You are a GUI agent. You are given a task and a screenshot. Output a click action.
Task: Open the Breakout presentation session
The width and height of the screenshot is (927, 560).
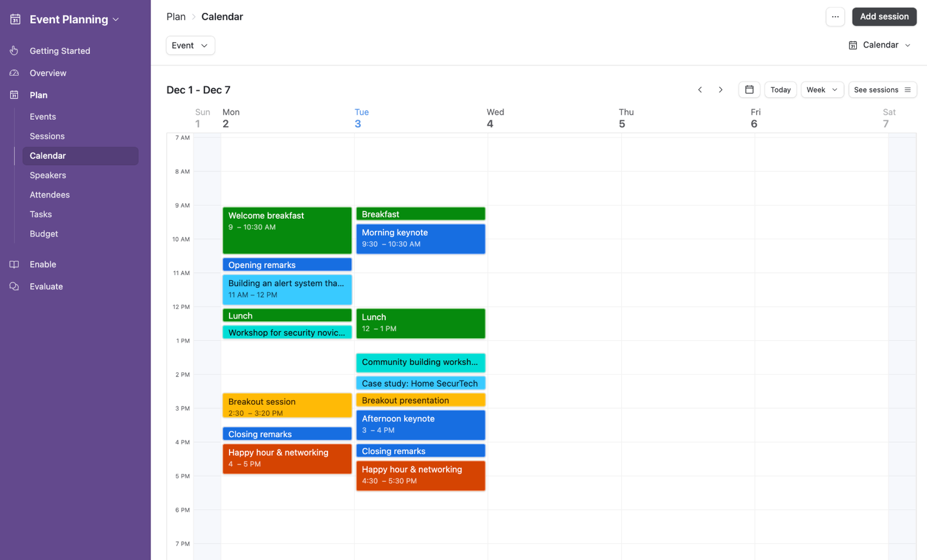coord(421,400)
